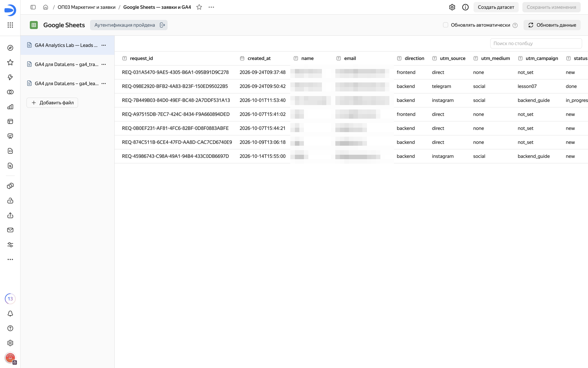Open the DataLens logo home
The height and width of the screenshot is (368, 588).
[10, 10]
